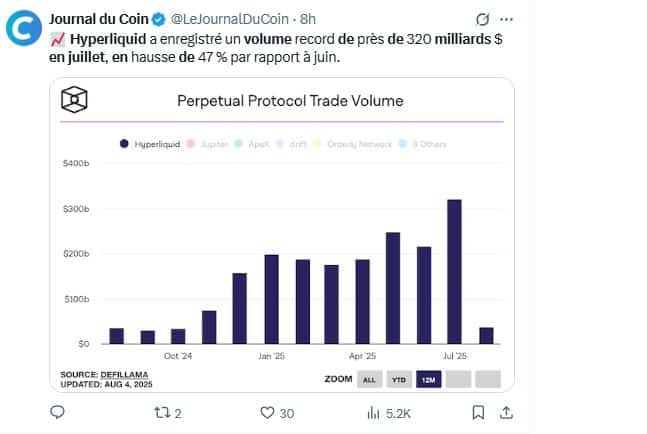Click the verified badge next to name
The width and height of the screenshot is (647, 434).
[158, 19]
